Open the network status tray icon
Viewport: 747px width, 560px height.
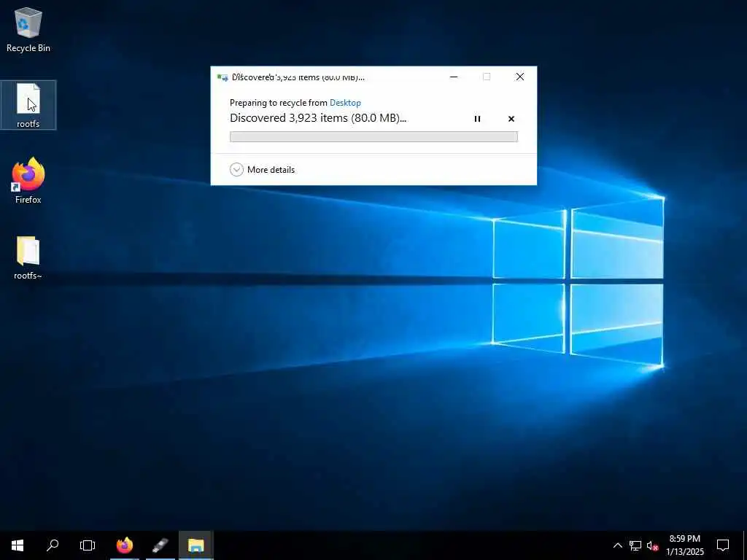pyautogui.click(x=635, y=545)
